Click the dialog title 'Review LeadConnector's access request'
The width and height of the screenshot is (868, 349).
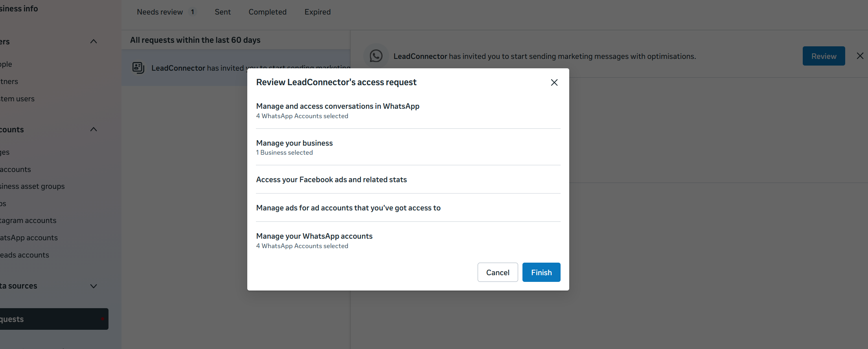click(x=336, y=82)
